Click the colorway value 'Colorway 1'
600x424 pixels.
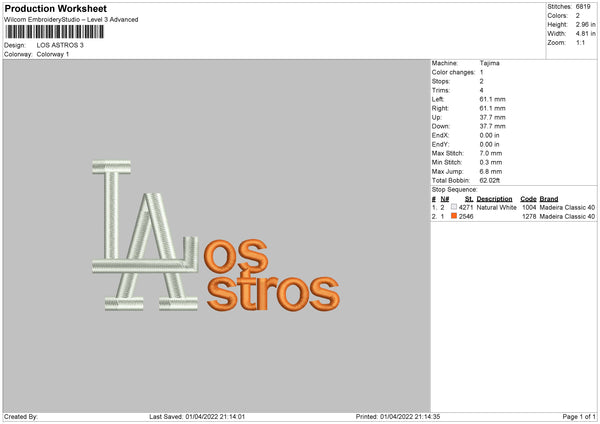point(53,54)
